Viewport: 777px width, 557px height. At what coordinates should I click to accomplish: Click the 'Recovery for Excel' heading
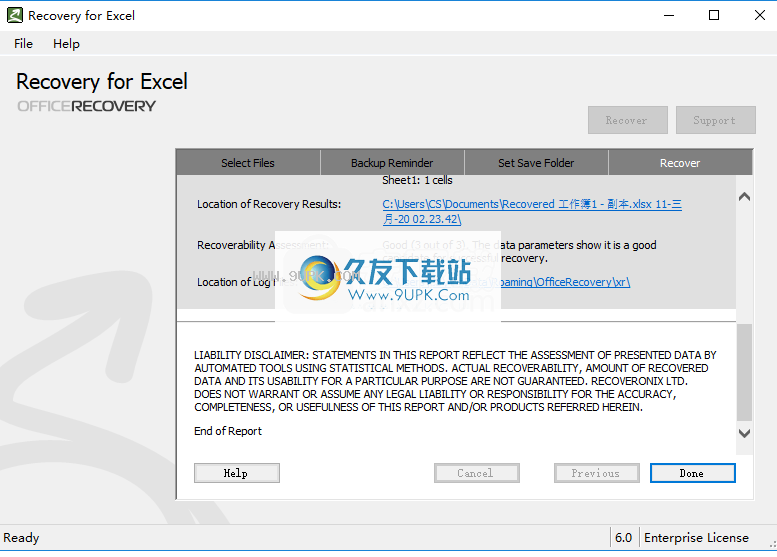coord(102,82)
